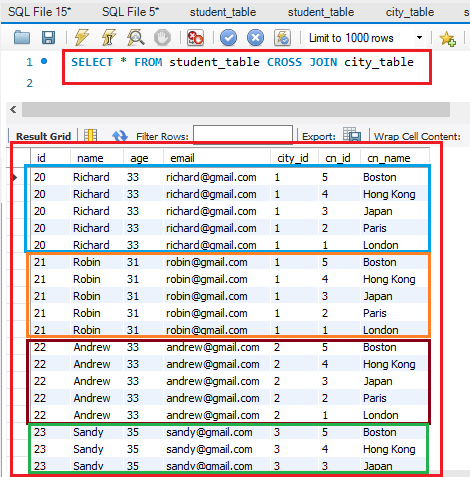The width and height of the screenshot is (470, 477).
Task: Focus the Filter Rows input field
Action: [243, 134]
